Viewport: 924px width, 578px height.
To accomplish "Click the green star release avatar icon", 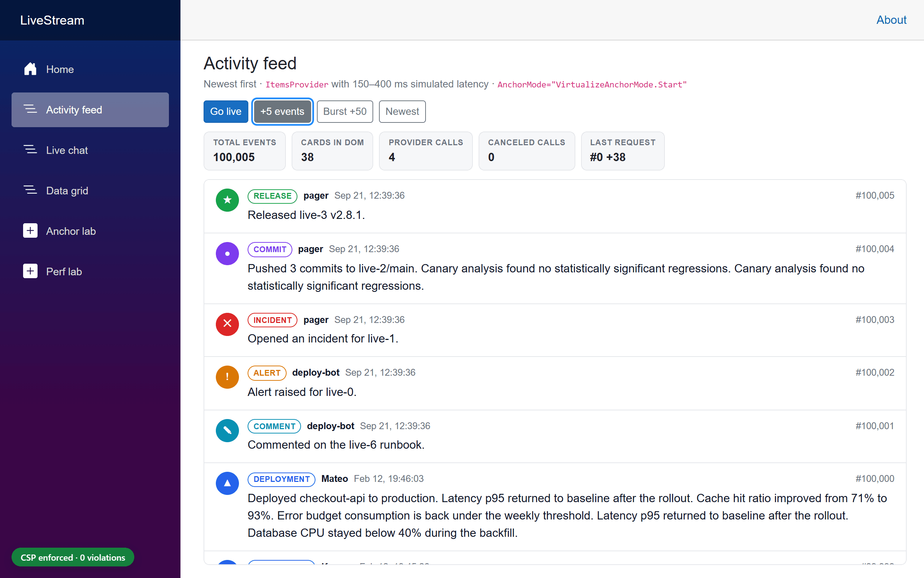I will pyautogui.click(x=227, y=200).
